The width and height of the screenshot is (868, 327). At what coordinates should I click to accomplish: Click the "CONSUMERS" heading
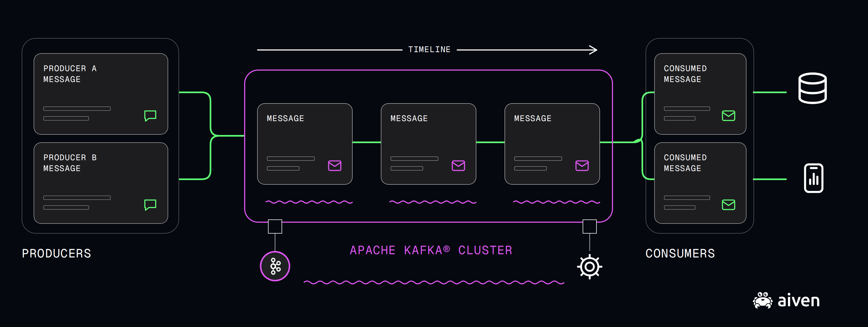click(x=680, y=253)
